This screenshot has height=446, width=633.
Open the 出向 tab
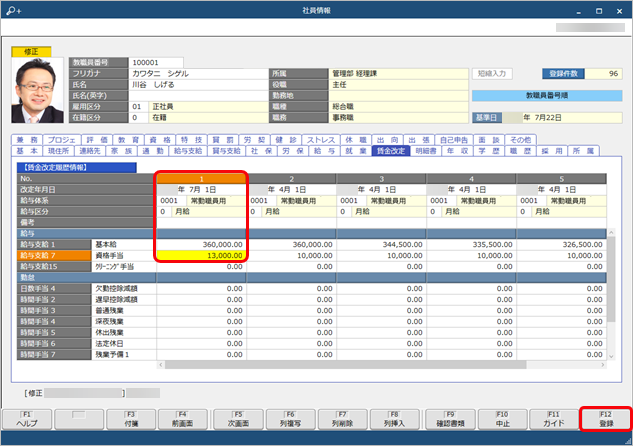(x=388, y=140)
